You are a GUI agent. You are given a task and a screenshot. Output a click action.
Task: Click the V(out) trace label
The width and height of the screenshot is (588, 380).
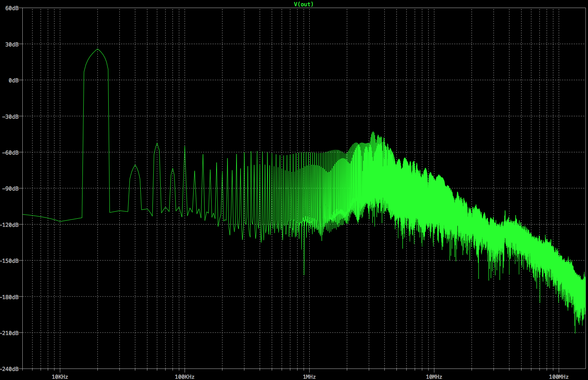(303, 4)
